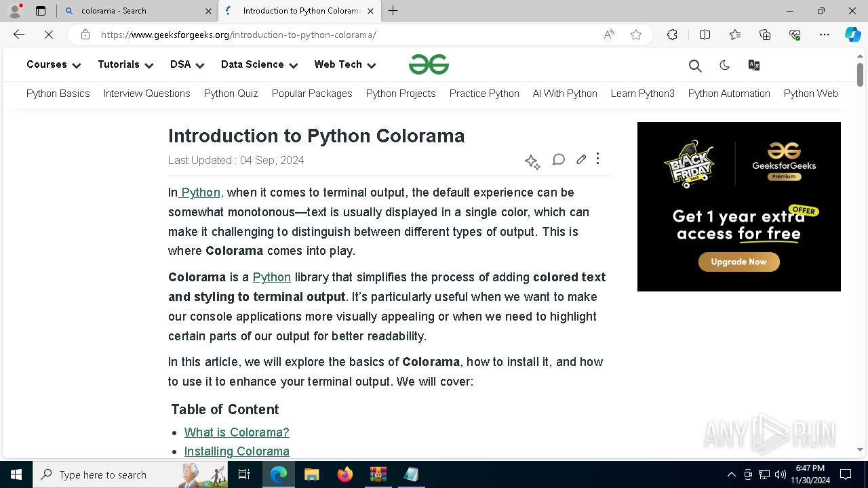Open AI With Python section
The height and width of the screenshot is (488, 868).
[565, 94]
